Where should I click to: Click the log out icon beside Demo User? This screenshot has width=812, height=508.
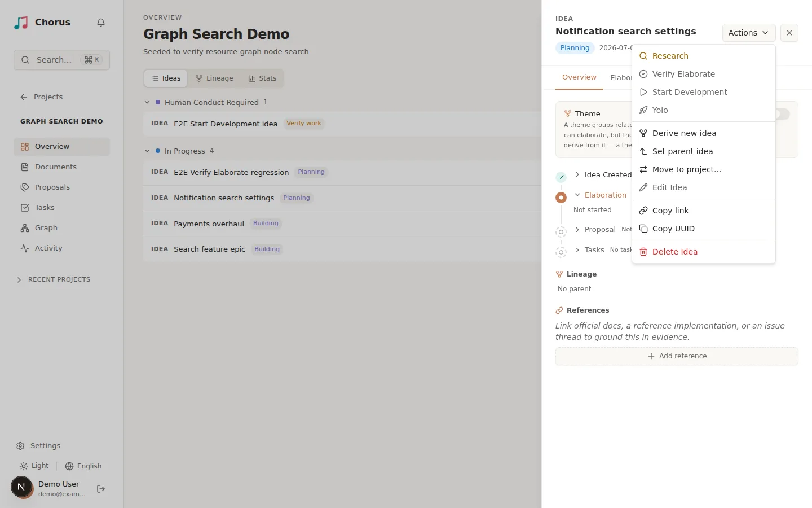(x=101, y=489)
